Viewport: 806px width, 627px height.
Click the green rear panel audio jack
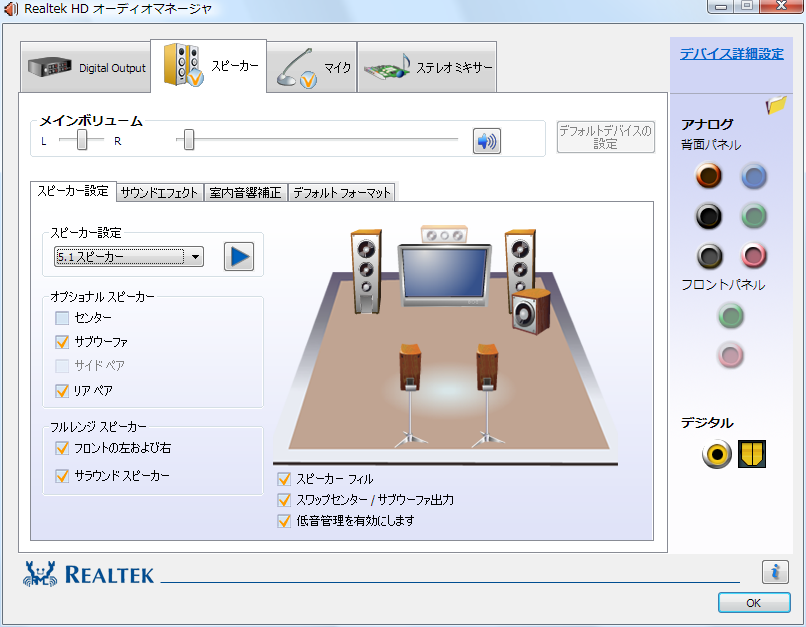(x=754, y=216)
